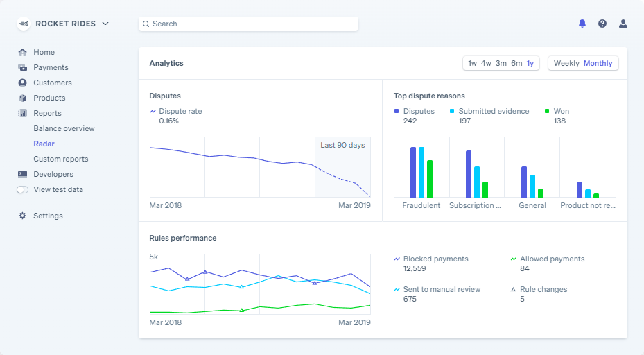
Task: Select the Payments icon in sidebar
Action: point(23,67)
